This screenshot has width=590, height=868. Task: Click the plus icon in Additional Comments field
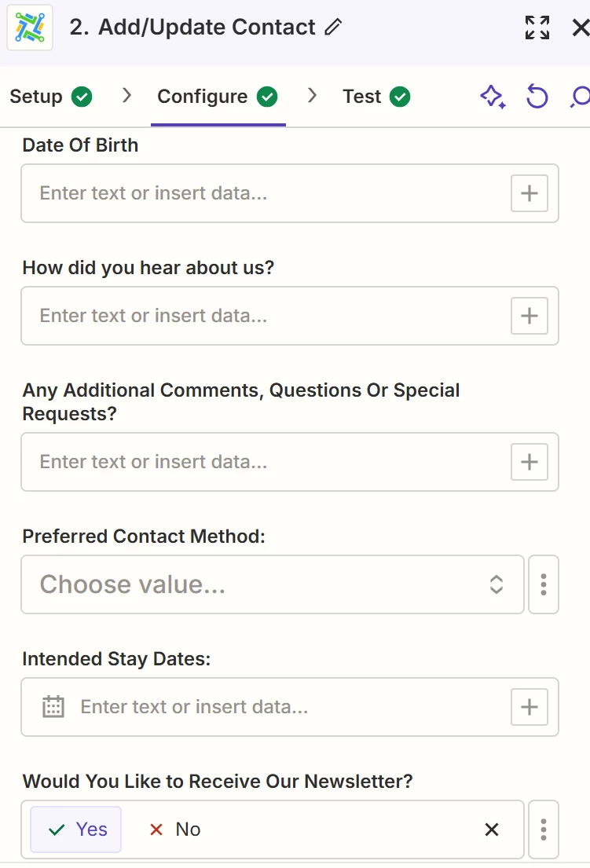click(530, 462)
